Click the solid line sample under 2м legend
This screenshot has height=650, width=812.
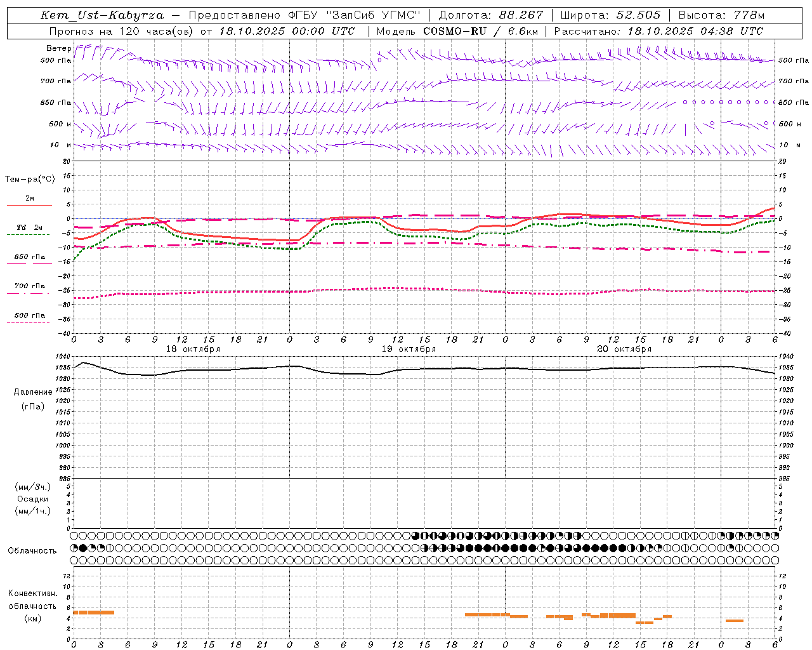point(29,205)
